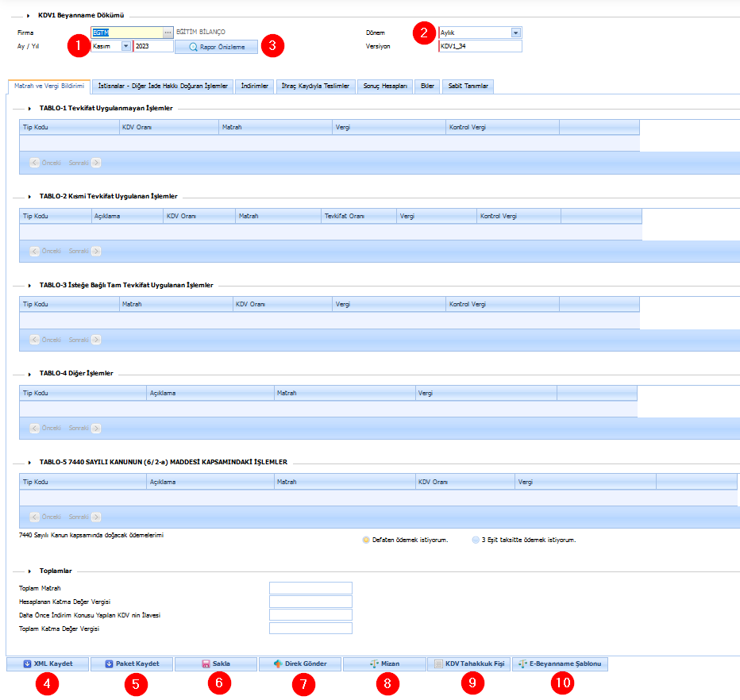This screenshot has width=740, height=700.
Task: Click the Rapor Önizleme button
Action: point(217,47)
